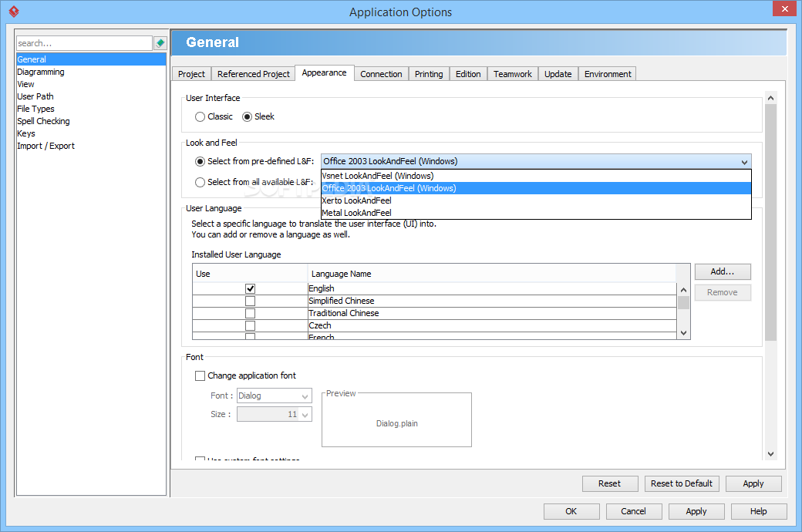Click the Help button
This screenshot has width=802, height=532.
pyautogui.click(x=759, y=511)
